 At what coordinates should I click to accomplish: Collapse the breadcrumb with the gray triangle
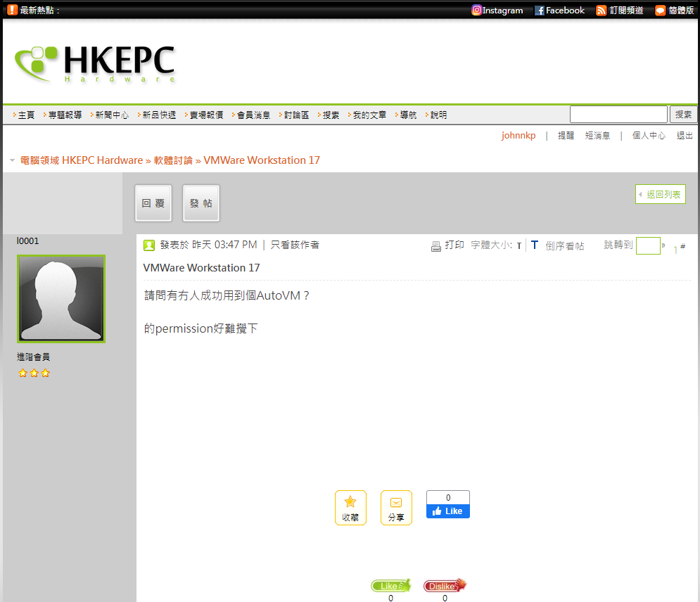pyautogui.click(x=11, y=160)
